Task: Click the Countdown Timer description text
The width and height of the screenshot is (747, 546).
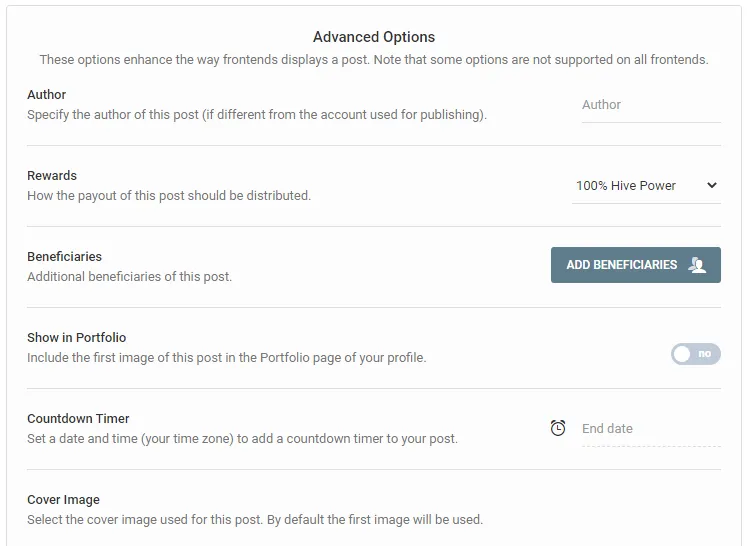Action: tap(242, 438)
